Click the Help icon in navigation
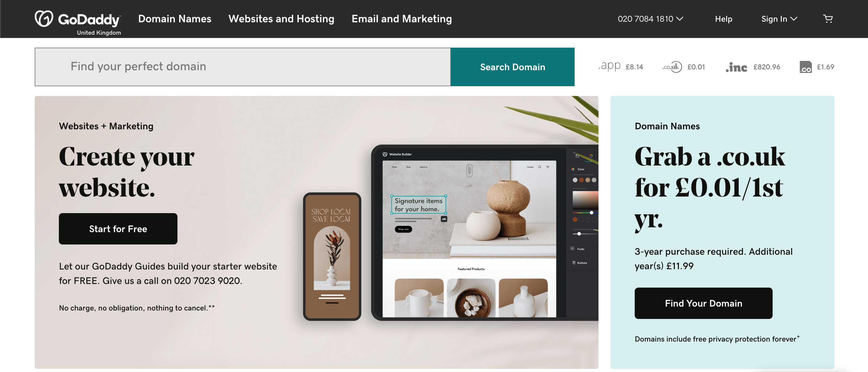This screenshot has width=868, height=372. pyautogui.click(x=724, y=18)
